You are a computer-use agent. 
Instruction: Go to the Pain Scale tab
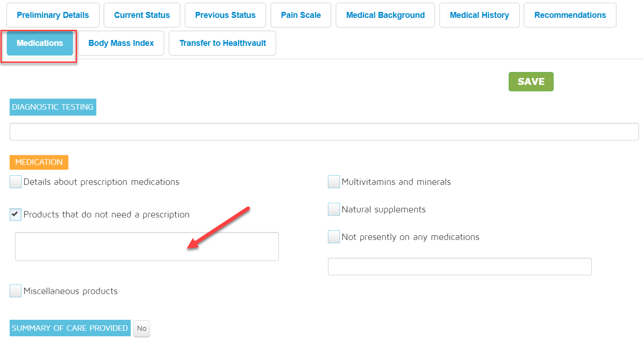tap(300, 15)
